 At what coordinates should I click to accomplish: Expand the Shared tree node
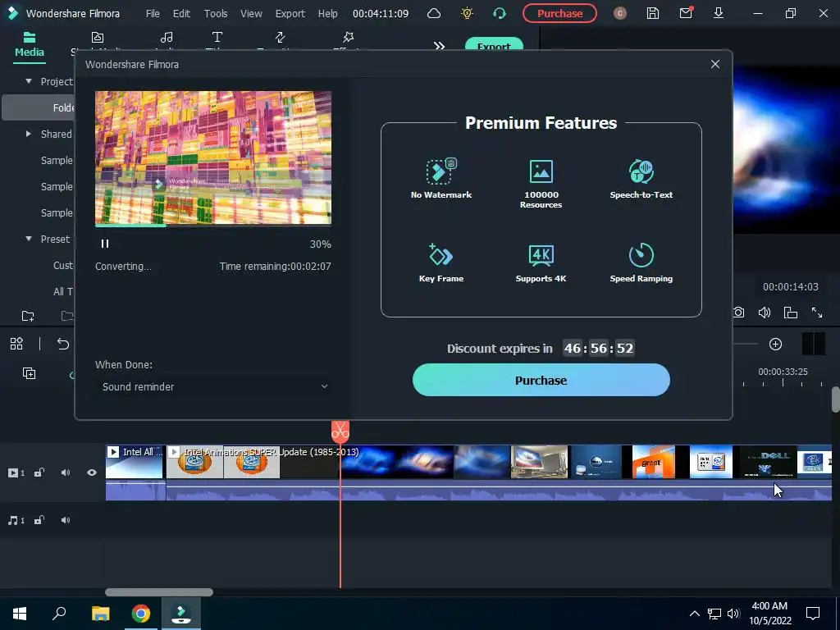29,134
